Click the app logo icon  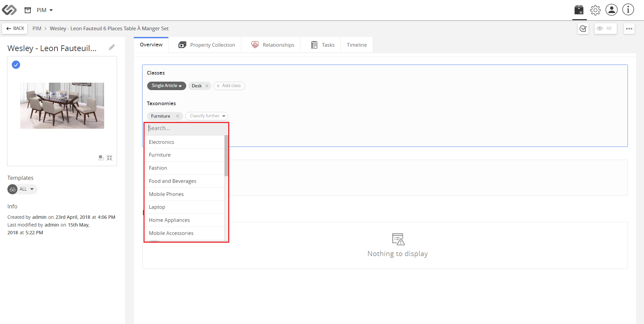coord(9,10)
